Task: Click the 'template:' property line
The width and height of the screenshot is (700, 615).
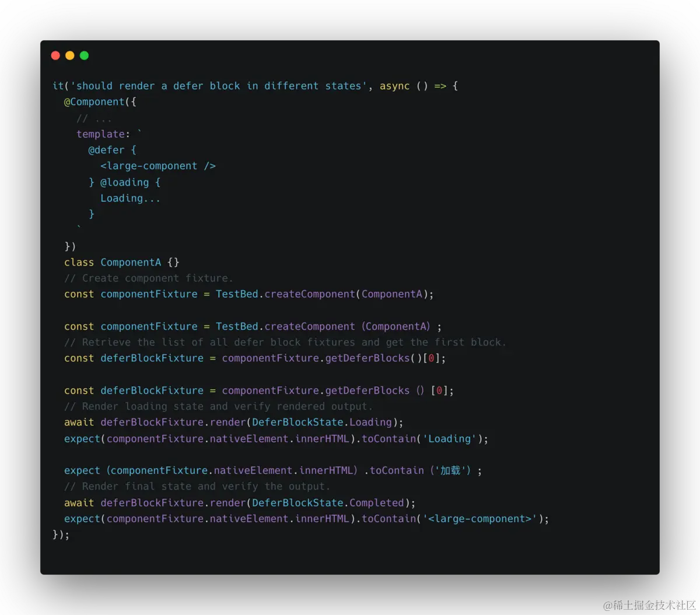Action: [109, 134]
